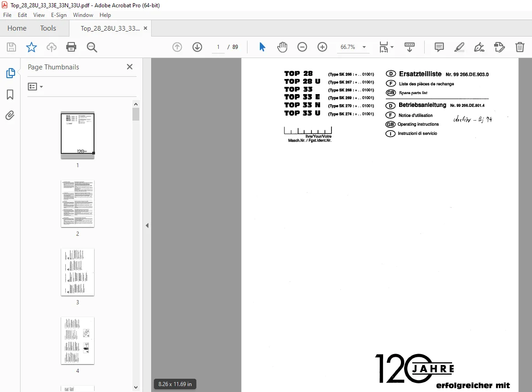Open thumbnail options dropdown menu
This screenshot has width=532, height=392.
(35, 86)
